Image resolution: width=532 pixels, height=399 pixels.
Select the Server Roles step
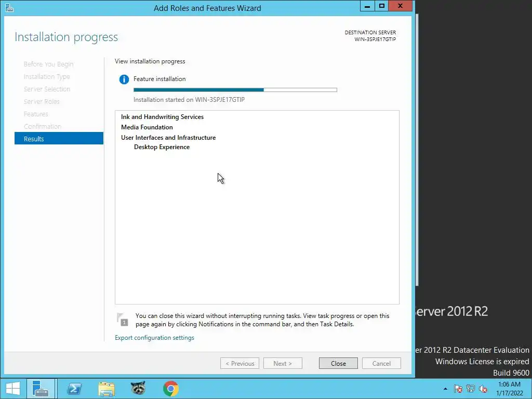coord(42,101)
